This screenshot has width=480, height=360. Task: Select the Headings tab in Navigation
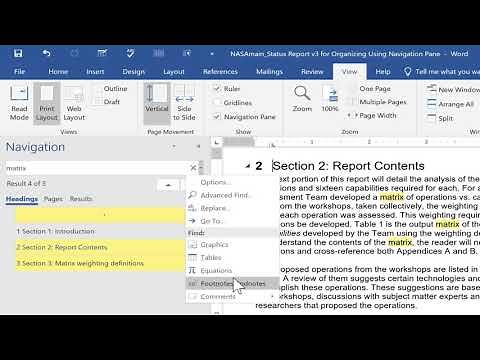22,199
